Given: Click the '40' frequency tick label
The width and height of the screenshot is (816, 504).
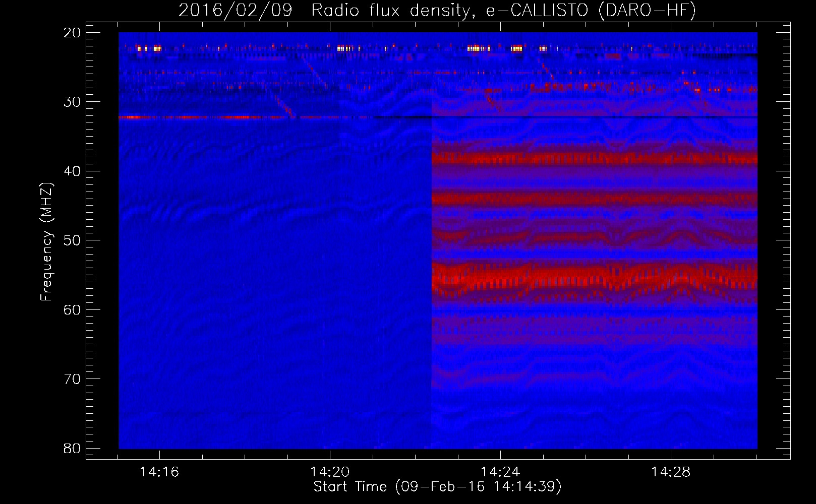Looking at the screenshot, I should click(x=73, y=171).
